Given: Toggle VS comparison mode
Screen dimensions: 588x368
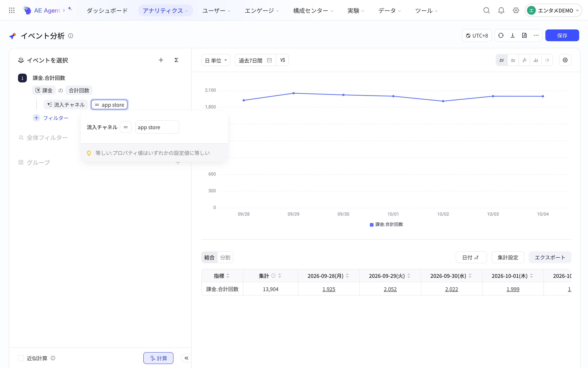Looking at the screenshot, I should [282, 60].
